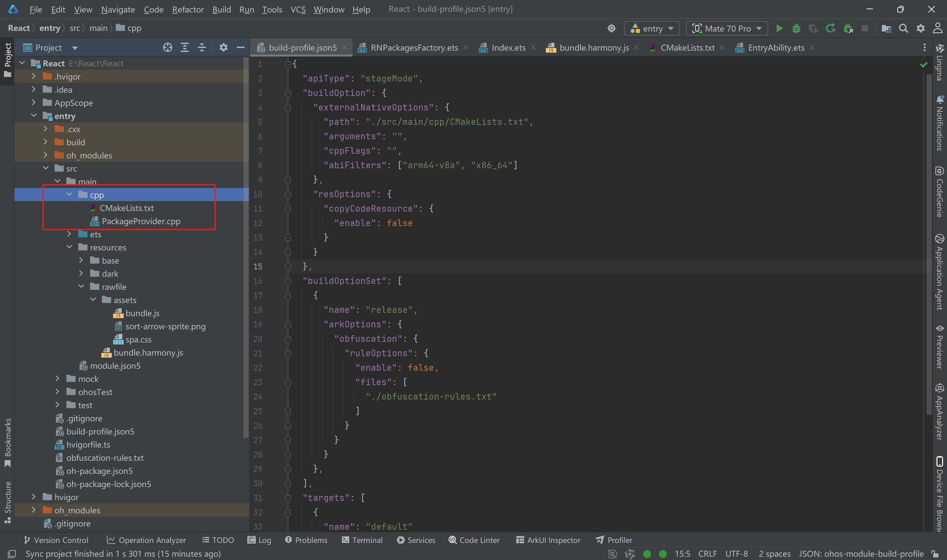Open the Terminal tool window
947x560 pixels.
362,540
